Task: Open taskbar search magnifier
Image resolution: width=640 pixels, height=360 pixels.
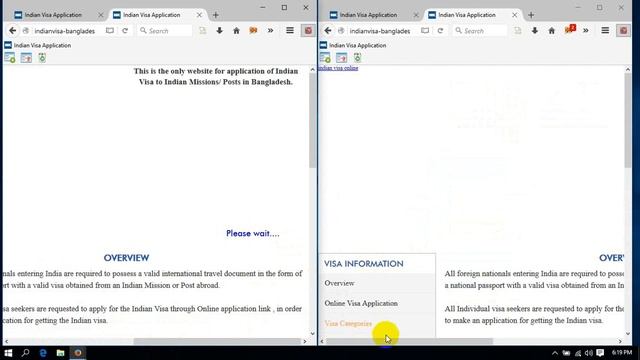Action: 25,353
